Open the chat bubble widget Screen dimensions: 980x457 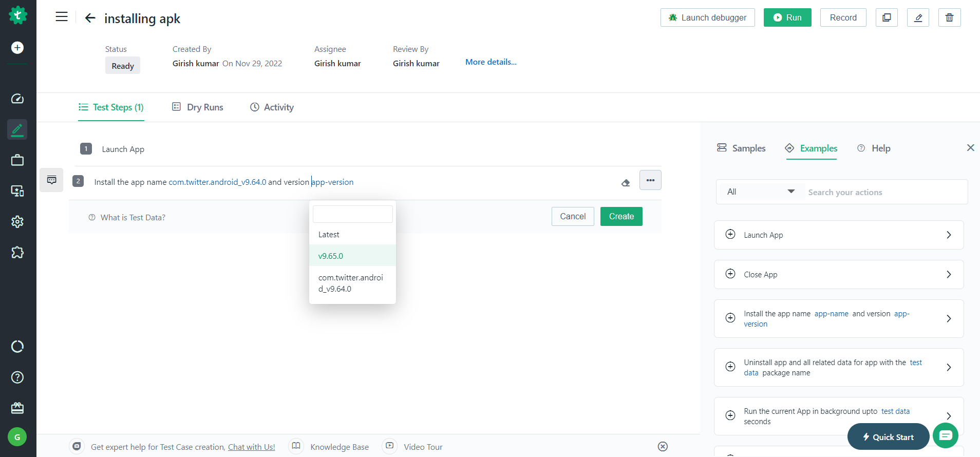(x=946, y=436)
